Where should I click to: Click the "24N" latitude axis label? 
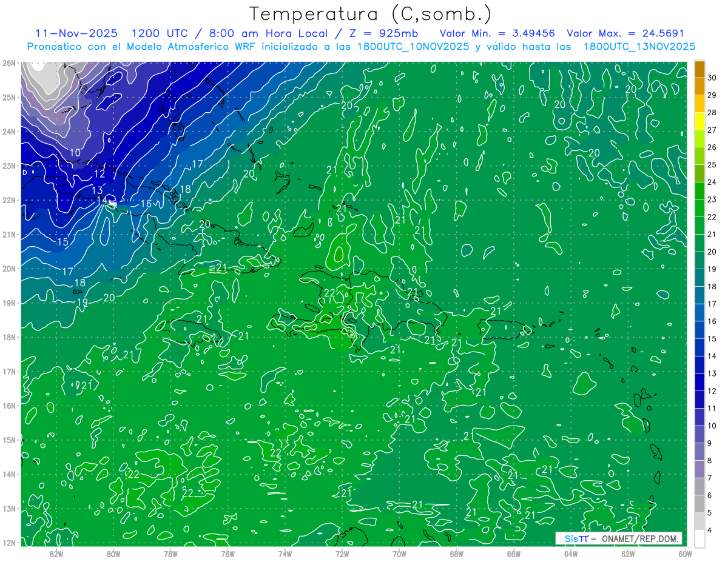click(x=8, y=132)
